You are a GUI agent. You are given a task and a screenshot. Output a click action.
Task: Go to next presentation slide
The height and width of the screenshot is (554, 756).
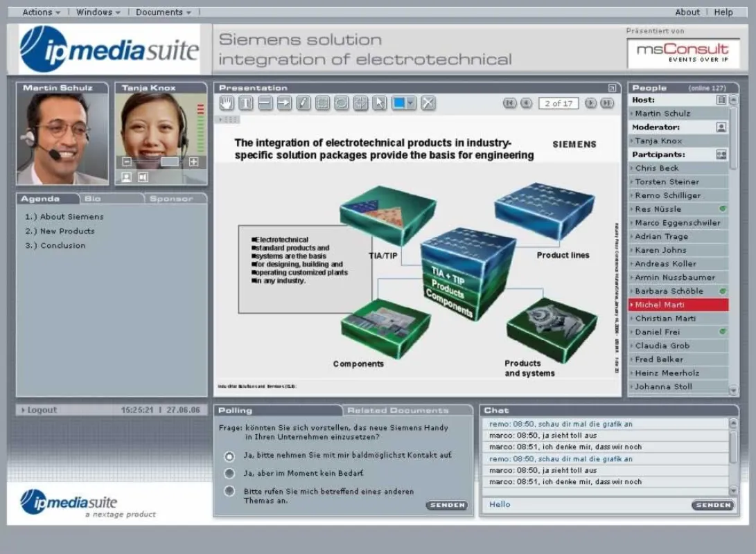tap(590, 103)
